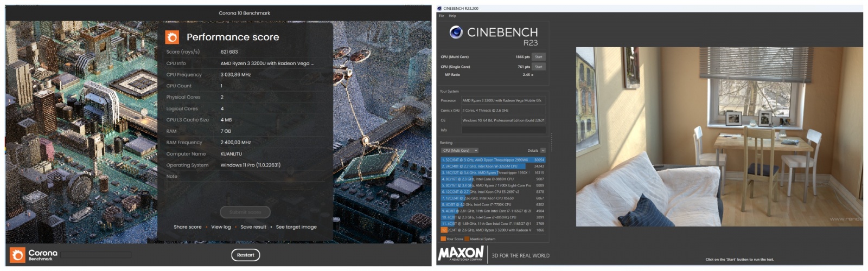Click the Processor field in Your System

point(503,100)
